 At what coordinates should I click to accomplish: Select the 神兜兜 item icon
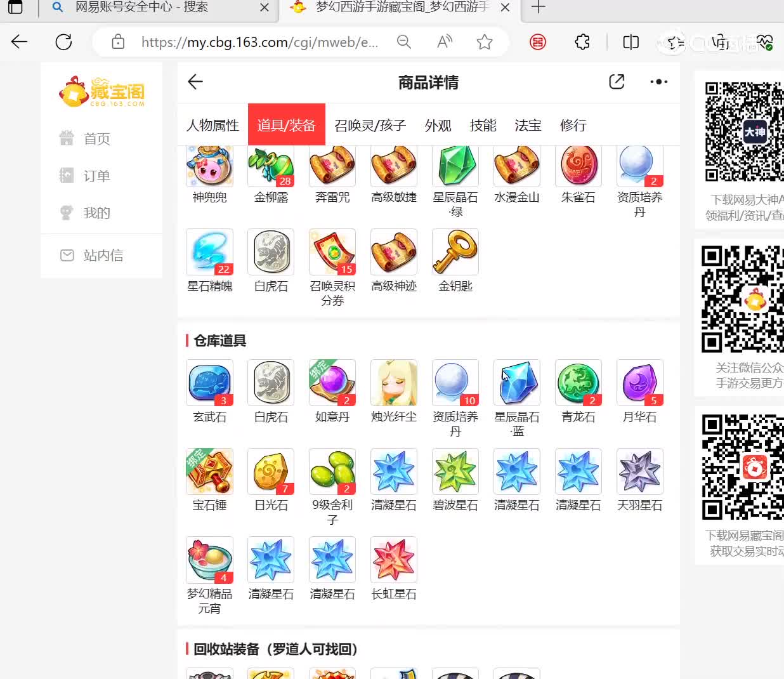pos(209,166)
